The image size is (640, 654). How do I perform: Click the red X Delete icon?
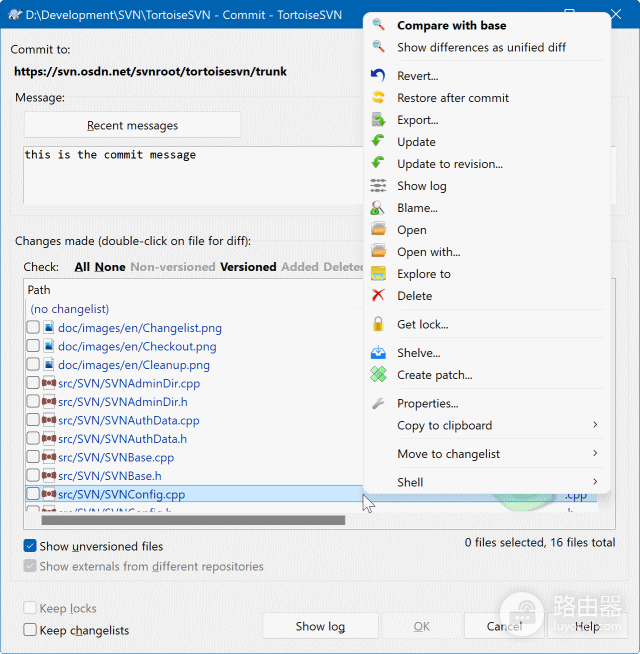(x=378, y=295)
